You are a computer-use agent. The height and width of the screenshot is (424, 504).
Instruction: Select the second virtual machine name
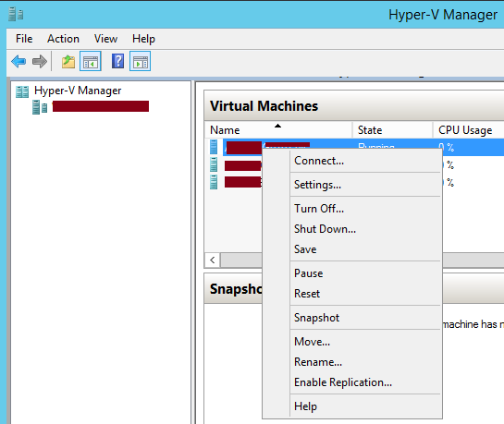243,165
